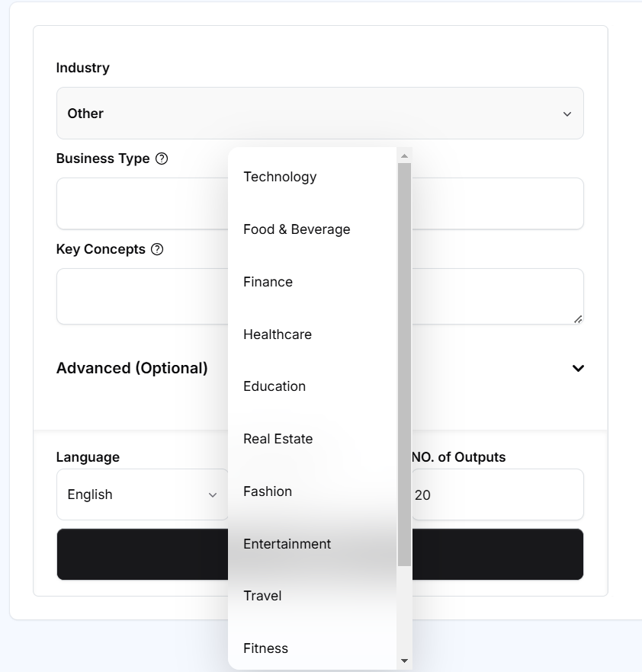
Task: Select the Fashion option
Action: (x=268, y=491)
